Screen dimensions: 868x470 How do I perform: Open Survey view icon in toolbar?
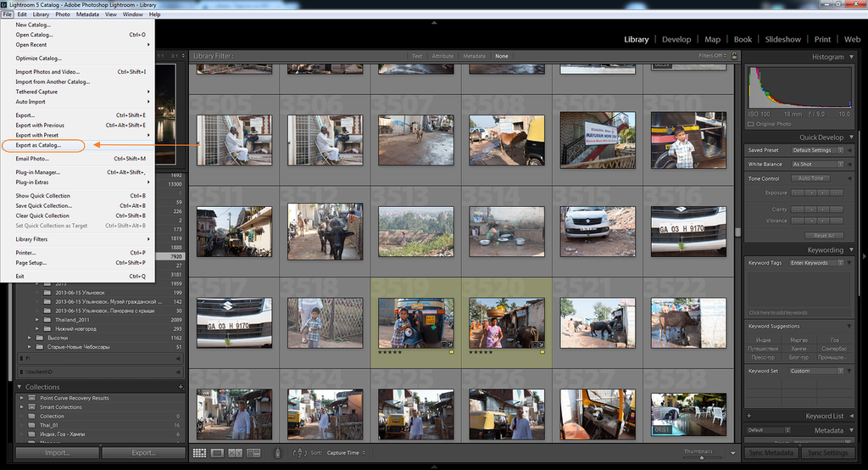coord(253,453)
